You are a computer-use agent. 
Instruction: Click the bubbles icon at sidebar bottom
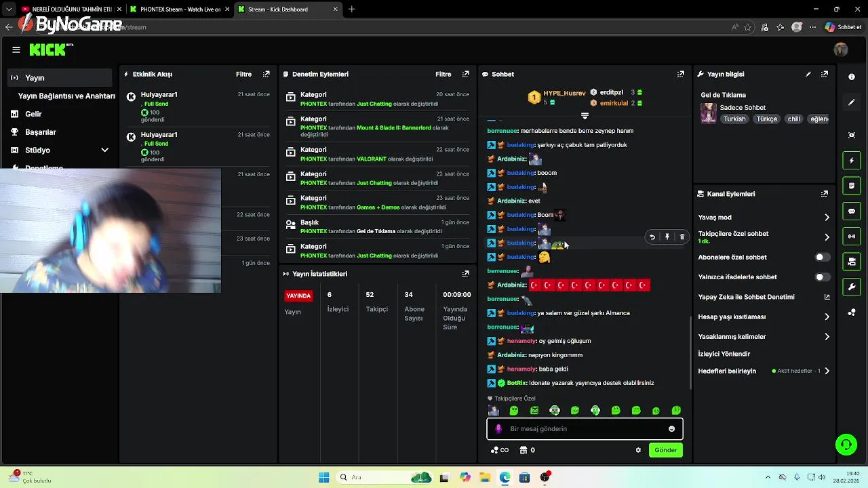(x=852, y=312)
